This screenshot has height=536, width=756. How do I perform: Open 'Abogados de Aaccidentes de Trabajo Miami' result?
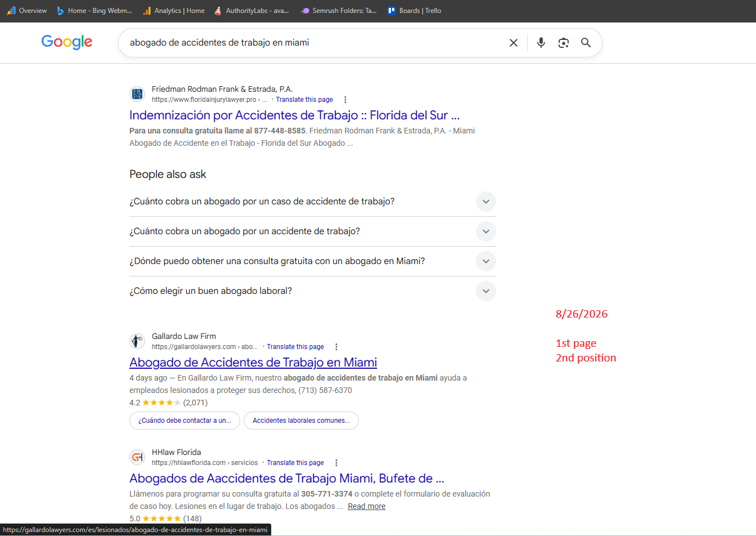(287, 479)
